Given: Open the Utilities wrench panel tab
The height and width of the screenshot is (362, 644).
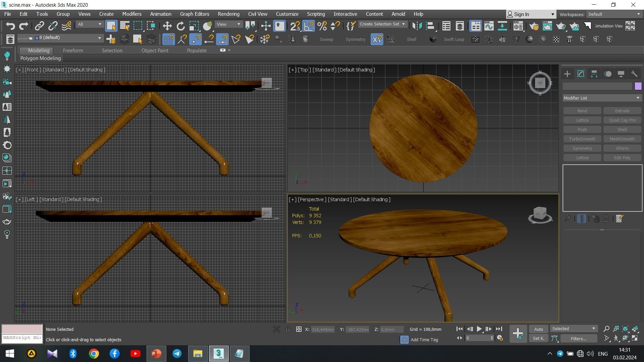Looking at the screenshot, I should pyautogui.click(x=634, y=74).
